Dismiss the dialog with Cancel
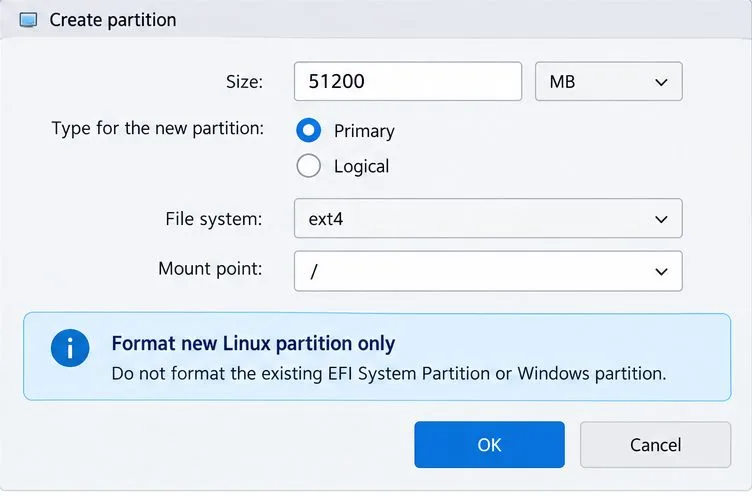 point(655,445)
